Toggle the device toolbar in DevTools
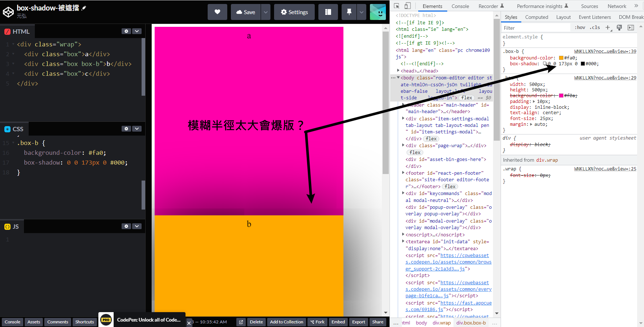644x327 pixels. pyautogui.click(x=407, y=6)
